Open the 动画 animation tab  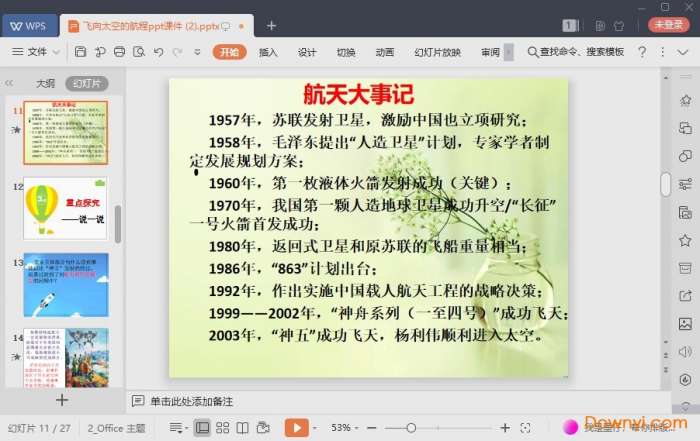click(x=384, y=52)
